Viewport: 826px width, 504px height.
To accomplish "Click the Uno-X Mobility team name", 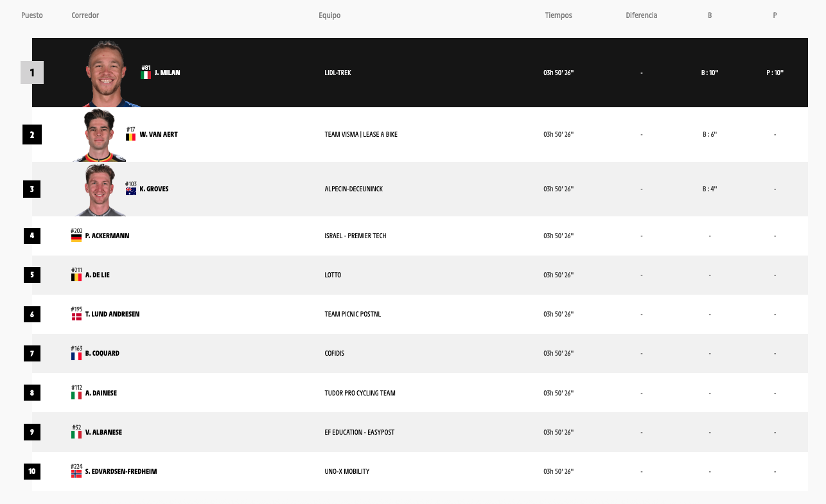I will [347, 472].
